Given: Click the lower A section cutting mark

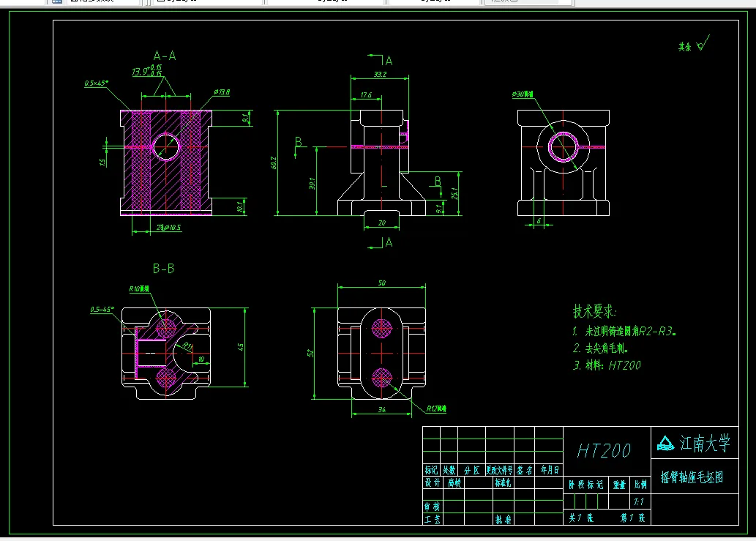Looking at the screenshot, I should tap(381, 243).
